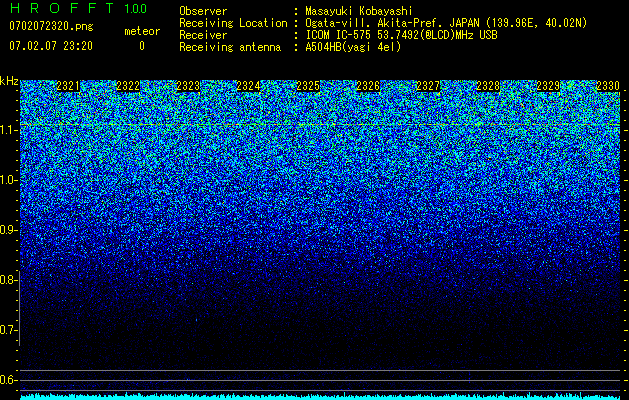Click the 1.0 kHz axis label
629x400 pixels.
pyautogui.click(x=9, y=180)
